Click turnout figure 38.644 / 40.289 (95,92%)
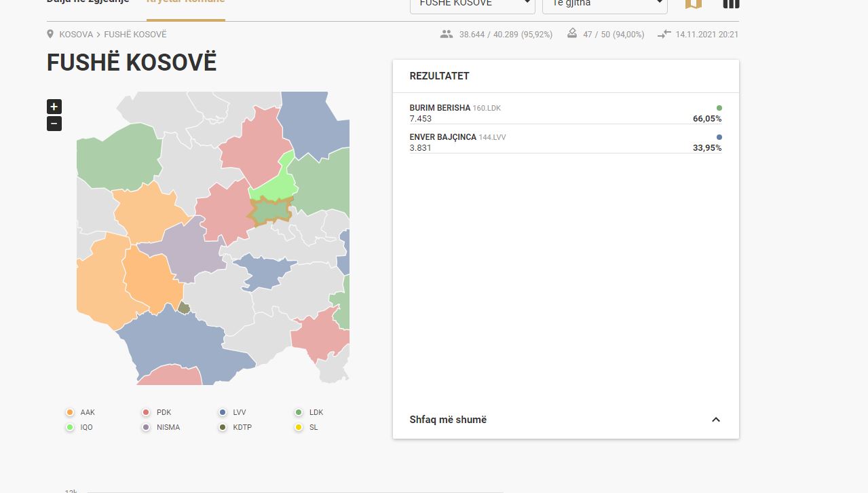 click(x=506, y=34)
